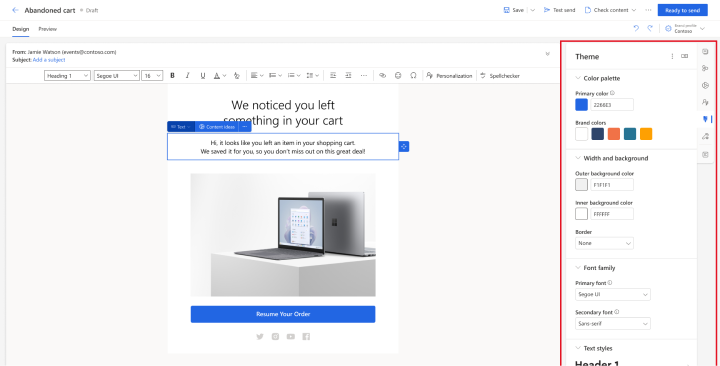Select the yellow-orange brand color swatch
Image resolution: width=720 pixels, height=366 pixels.
[x=646, y=134]
